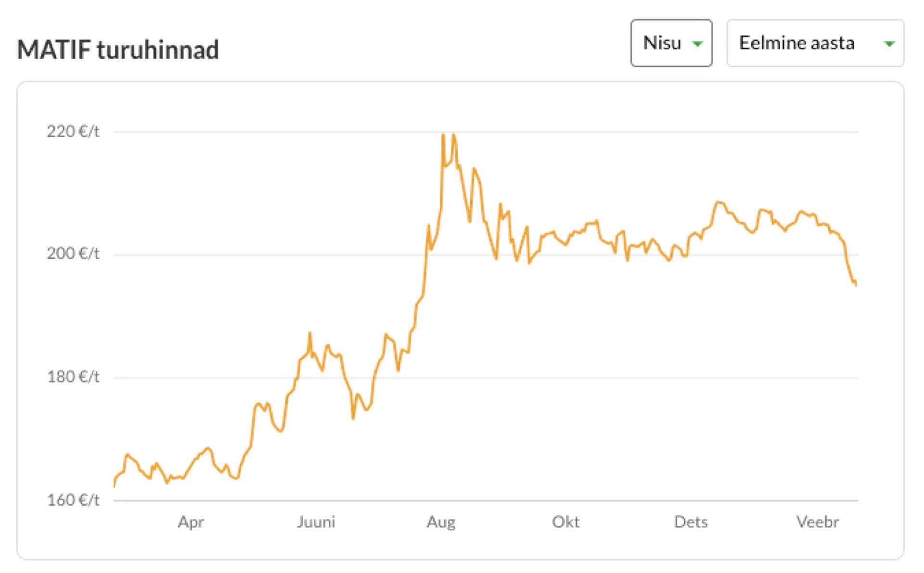Click the 200 €/t axis label
The height and width of the screenshot is (573, 924).
73,254
